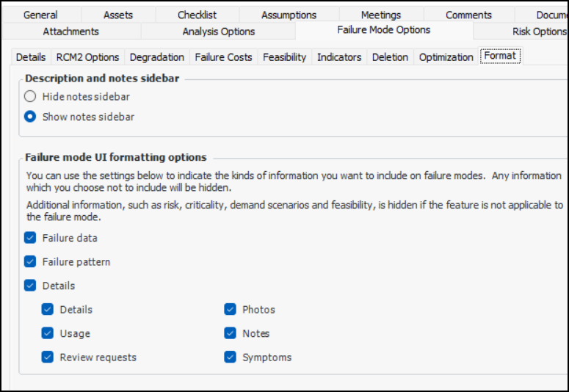
Task: Open the Failure Costs sub-tab
Action: point(223,57)
